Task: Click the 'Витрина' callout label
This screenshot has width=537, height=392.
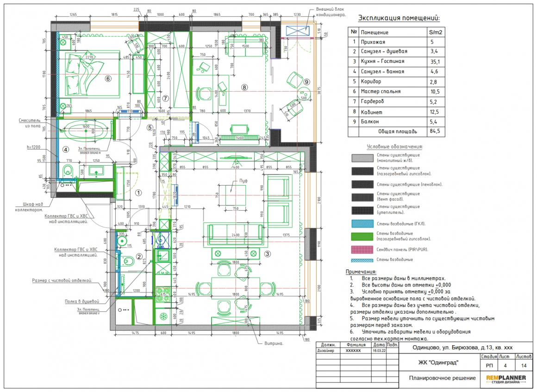Action: (274, 343)
